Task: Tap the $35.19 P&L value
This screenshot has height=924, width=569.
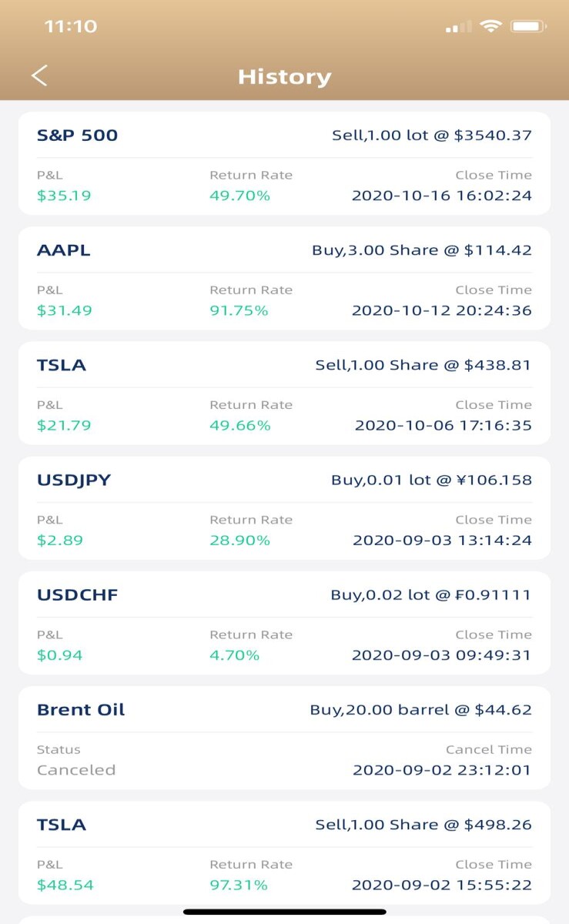Action: tap(64, 196)
